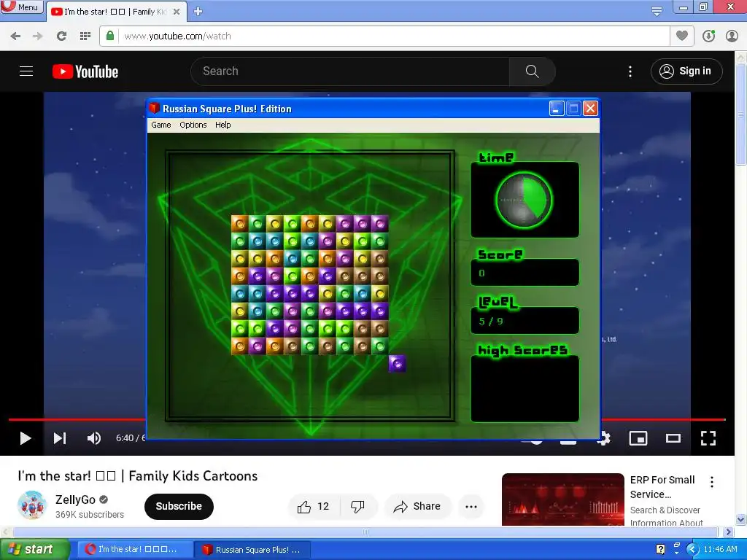Viewport: 747px width, 560px height.
Task: Click the help question-mark tray icon
Action: (x=660, y=549)
